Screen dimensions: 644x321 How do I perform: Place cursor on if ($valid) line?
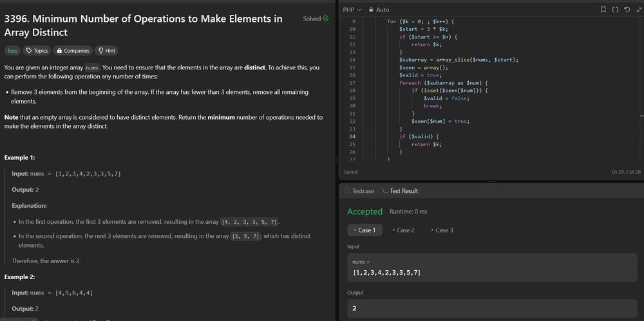pos(419,136)
